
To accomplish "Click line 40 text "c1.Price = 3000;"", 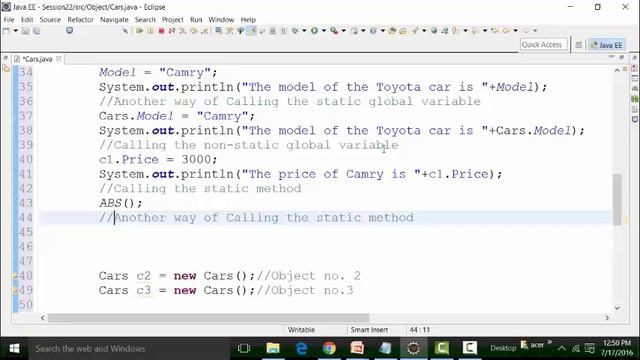I will [158, 160].
